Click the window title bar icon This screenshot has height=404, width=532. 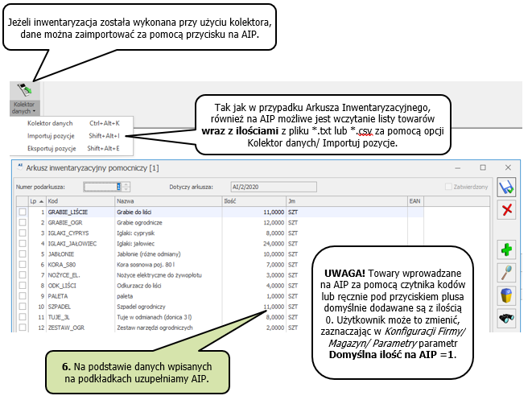[x=20, y=167]
